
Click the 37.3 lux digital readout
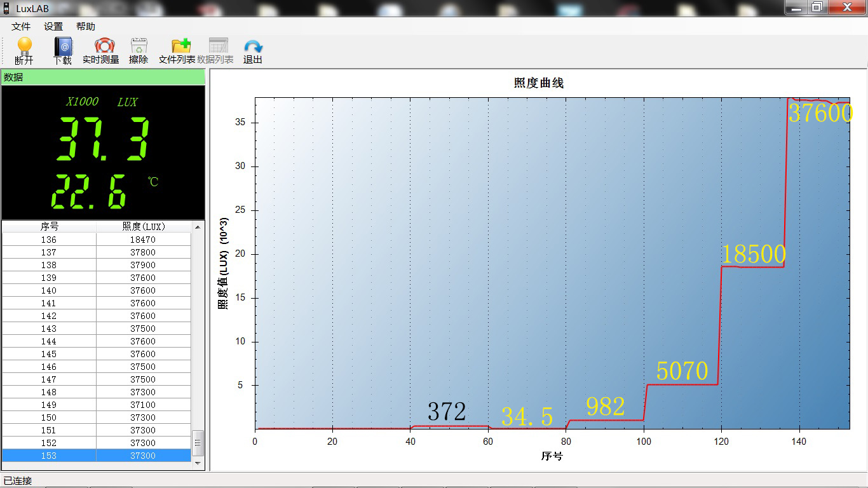point(104,139)
